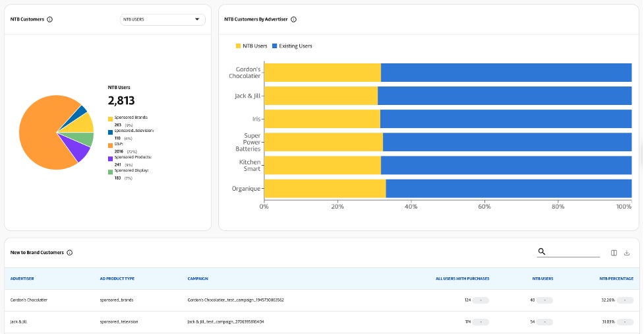Click pill badge beside 31.03% value
Image resolution: width=644 pixels, height=334 pixels.
625,321
